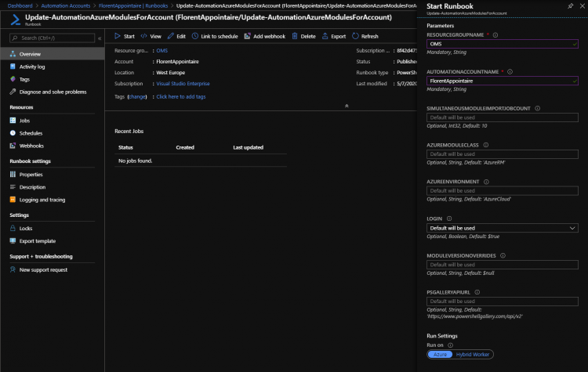
Task: Click the Jobs sidebar icon
Action: click(13, 121)
